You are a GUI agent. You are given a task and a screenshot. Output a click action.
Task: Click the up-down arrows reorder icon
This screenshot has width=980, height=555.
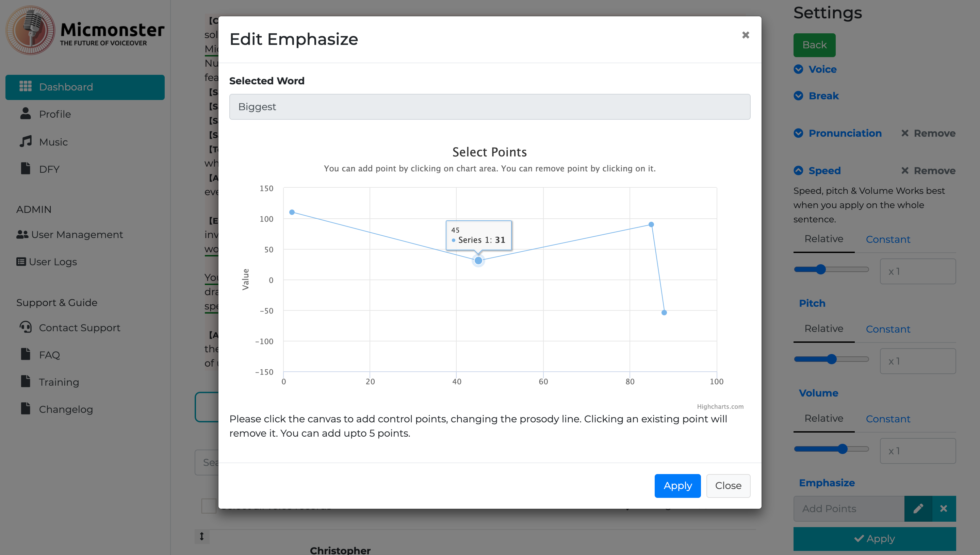[x=202, y=536]
